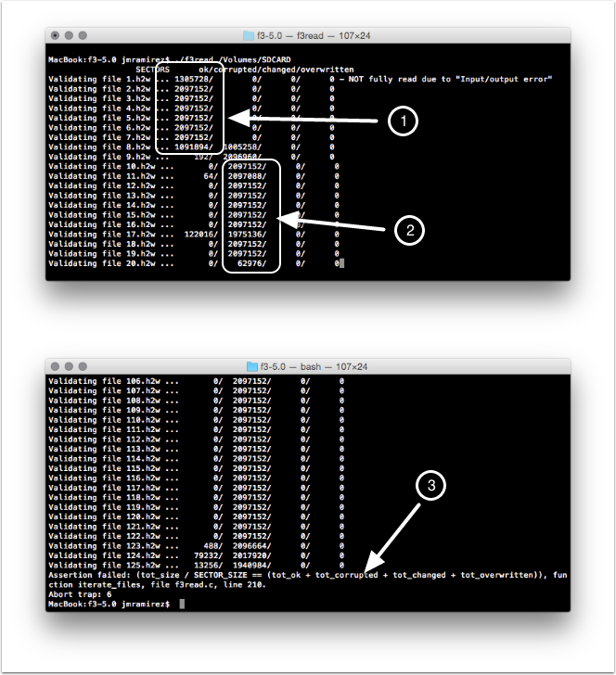Click the circled number 2 annotation

[x=409, y=232]
